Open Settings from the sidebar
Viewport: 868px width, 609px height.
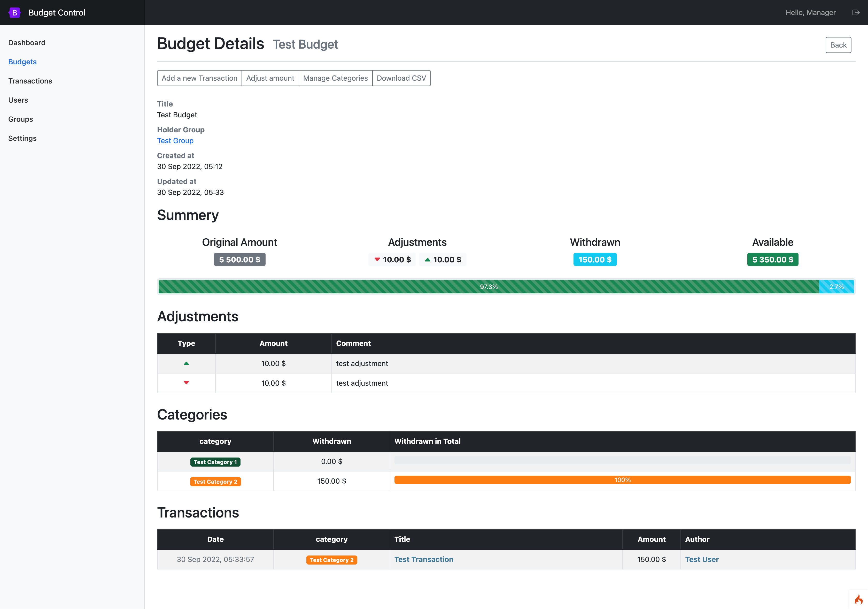23,138
